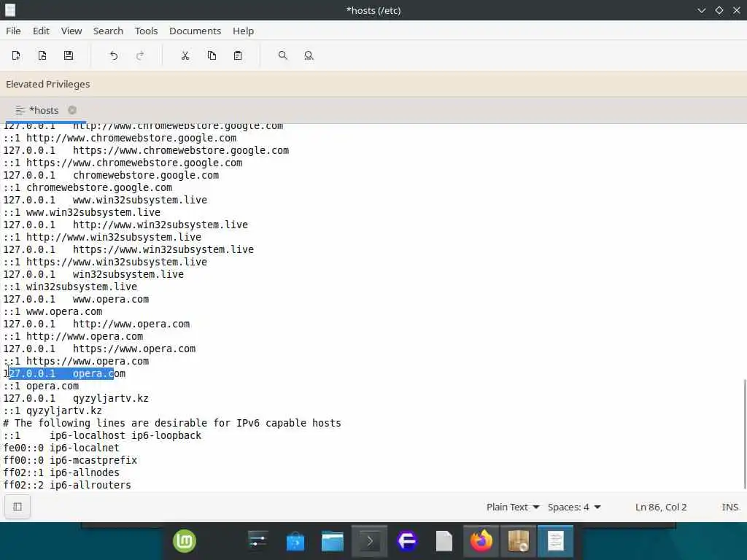This screenshot has width=747, height=560.
Task: Click line '::1 chromewebstore.google.com'
Action: pos(88,187)
